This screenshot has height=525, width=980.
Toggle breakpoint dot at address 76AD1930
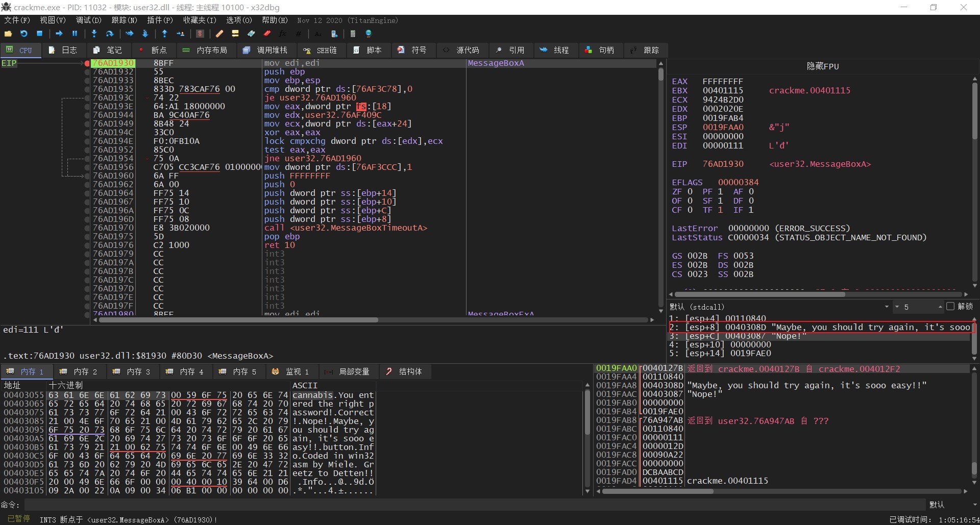coord(87,63)
